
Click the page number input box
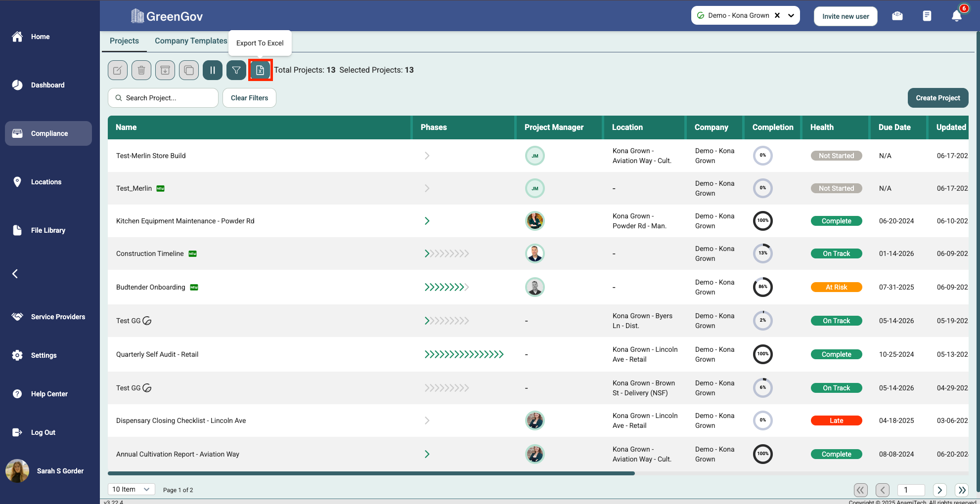click(911, 490)
